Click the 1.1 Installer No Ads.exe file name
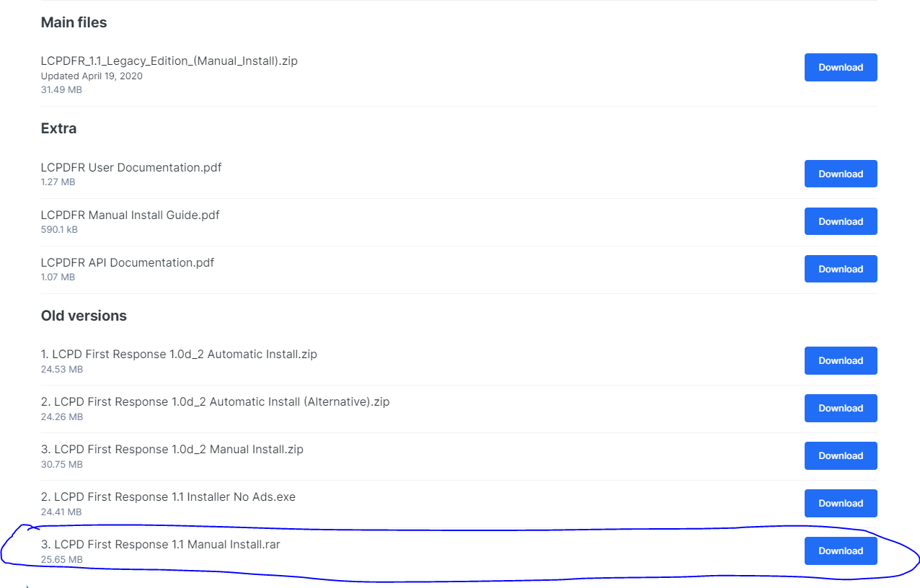The height and width of the screenshot is (588, 920). 168,497
